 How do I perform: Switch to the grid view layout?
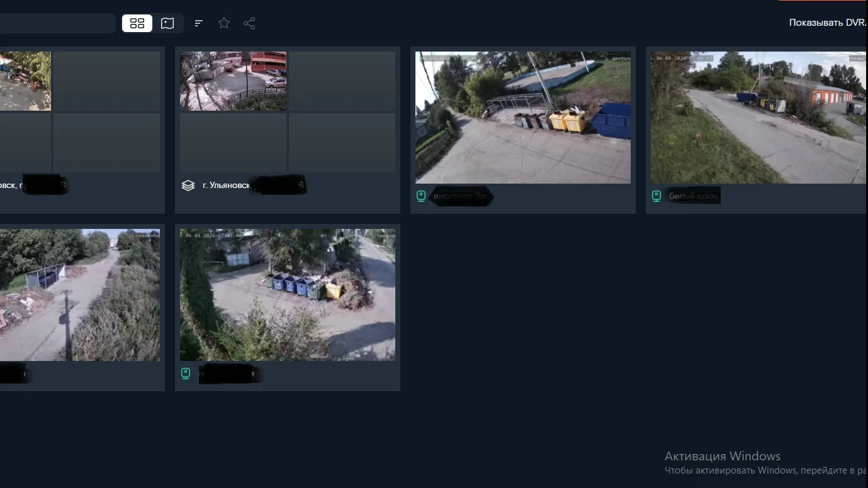tap(137, 23)
